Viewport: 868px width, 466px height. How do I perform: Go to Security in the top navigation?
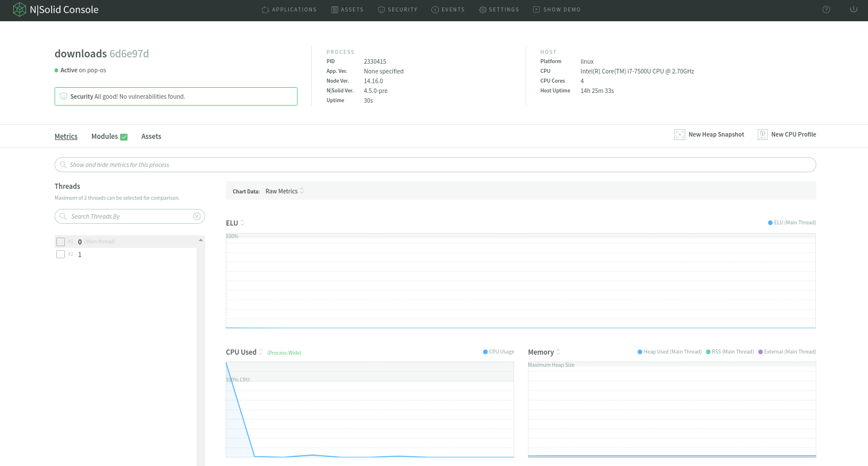coord(398,10)
